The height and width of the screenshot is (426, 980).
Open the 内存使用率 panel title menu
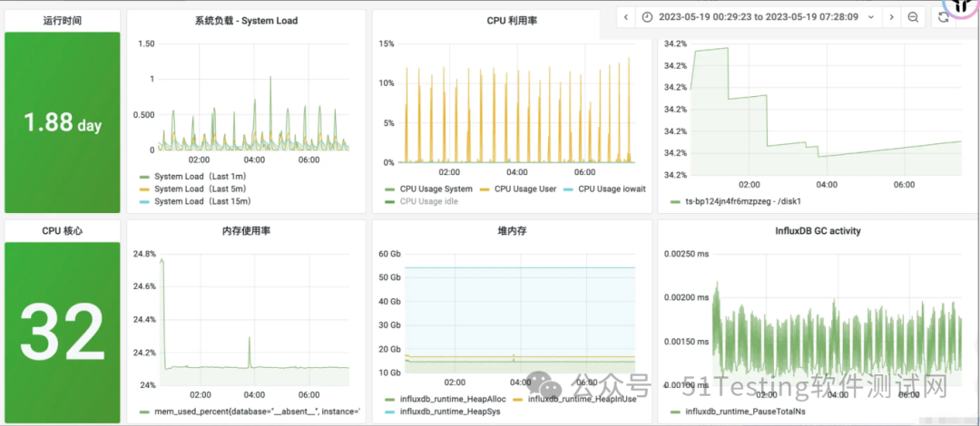(246, 230)
